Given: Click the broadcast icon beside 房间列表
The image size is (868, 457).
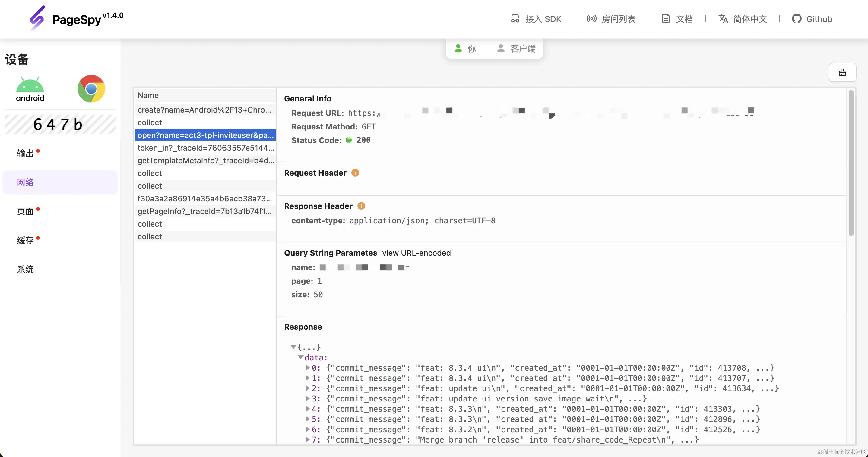Looking at the screenshot, I should [x=591, y=18].
